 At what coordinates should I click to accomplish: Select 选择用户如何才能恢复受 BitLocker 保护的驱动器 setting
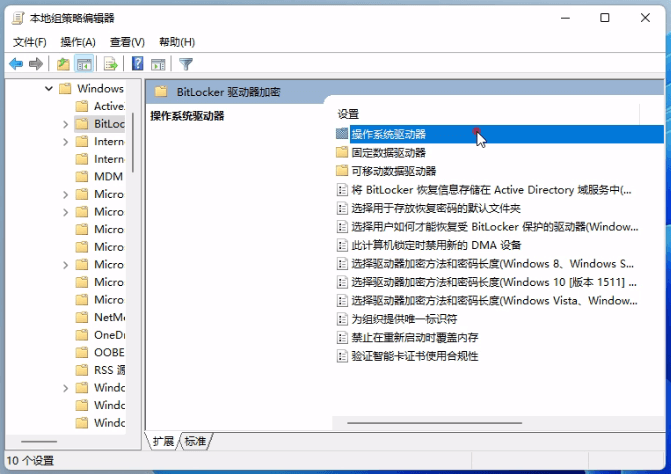[x=495, y=227]
